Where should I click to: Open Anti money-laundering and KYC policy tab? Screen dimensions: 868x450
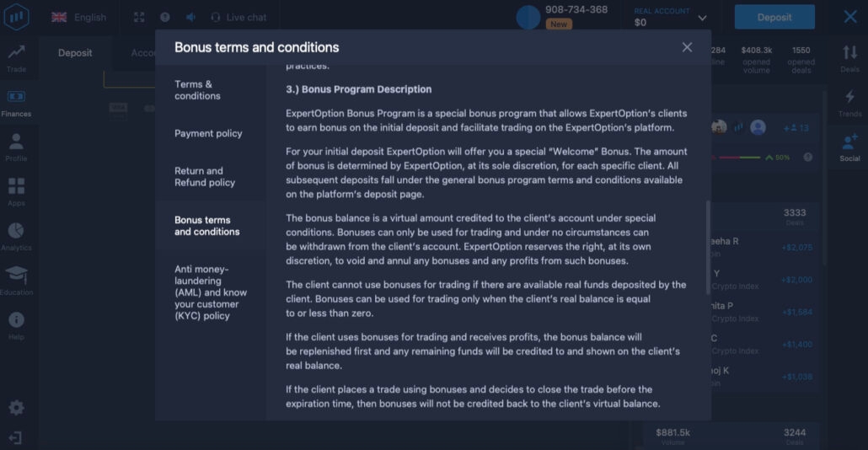tap(211, 292)
